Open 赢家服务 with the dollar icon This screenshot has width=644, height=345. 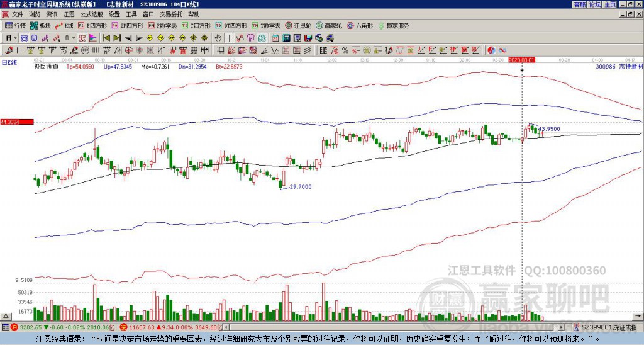click(394, 25)
